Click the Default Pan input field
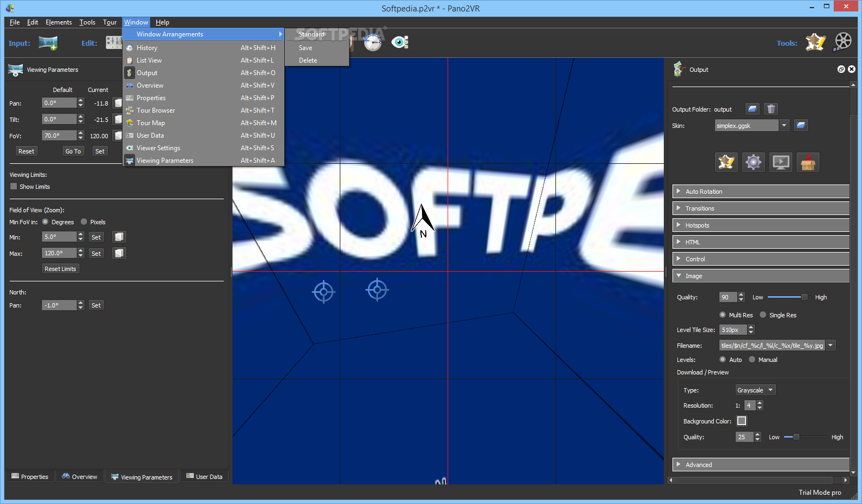 pos(59,103)
